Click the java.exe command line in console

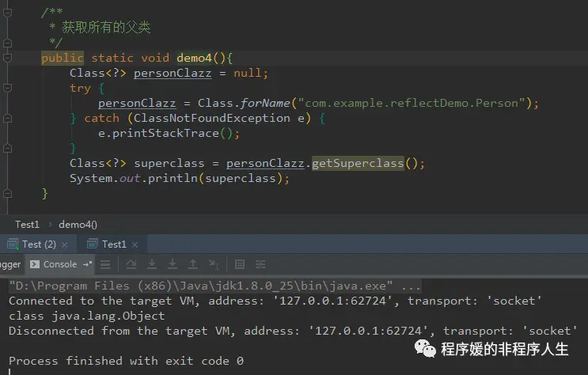(215, 286)
